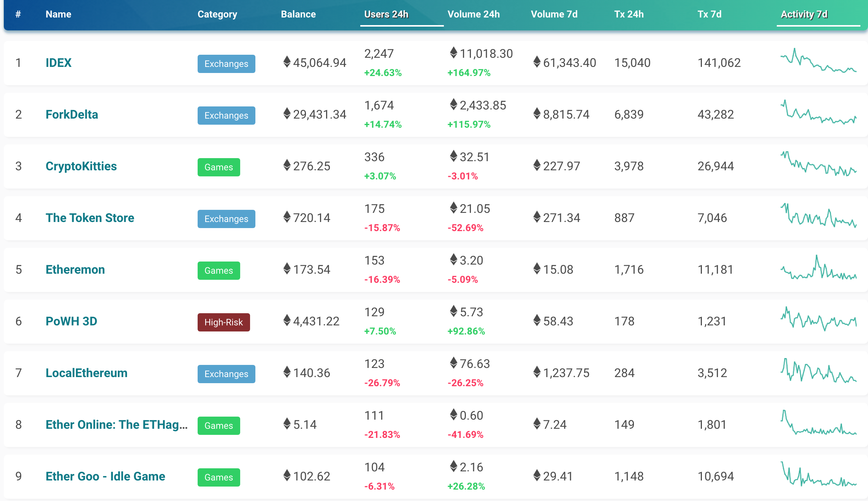Click PoWH 3D activity sparkline
This screenshot has width=868, height=501.
(819, 319)
